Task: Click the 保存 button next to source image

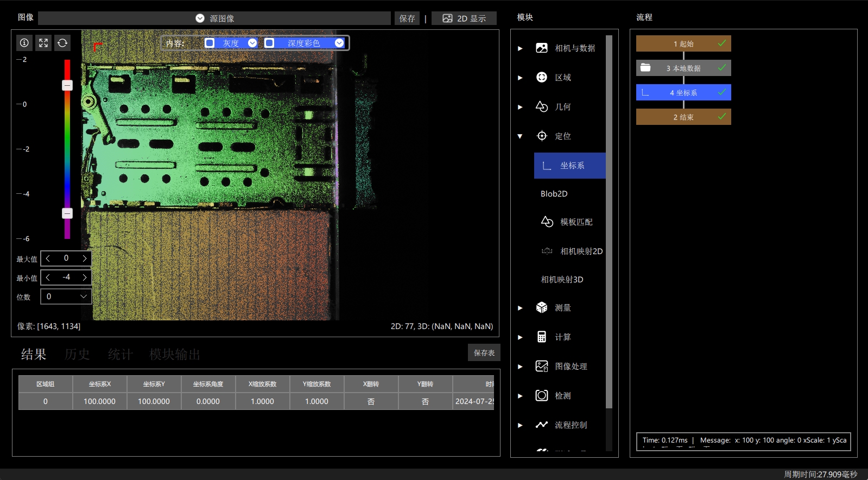Action: click(407, 18)
